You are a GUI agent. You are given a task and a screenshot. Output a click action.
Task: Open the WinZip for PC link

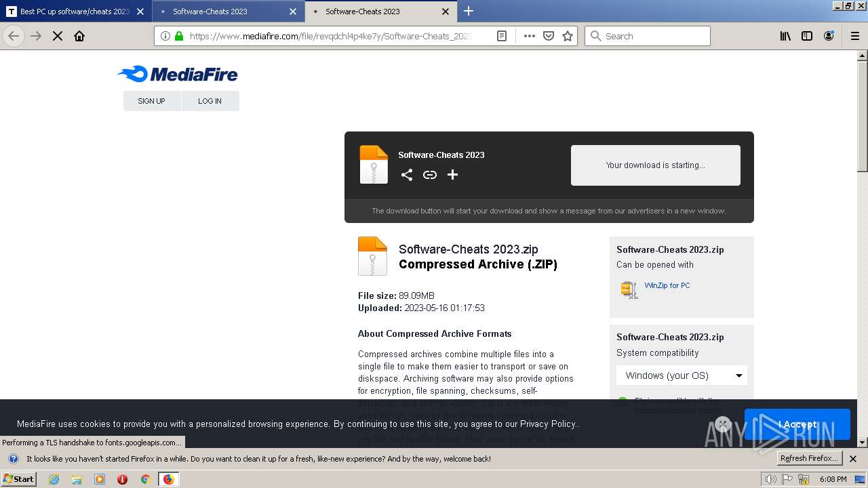tap(667, 285)
